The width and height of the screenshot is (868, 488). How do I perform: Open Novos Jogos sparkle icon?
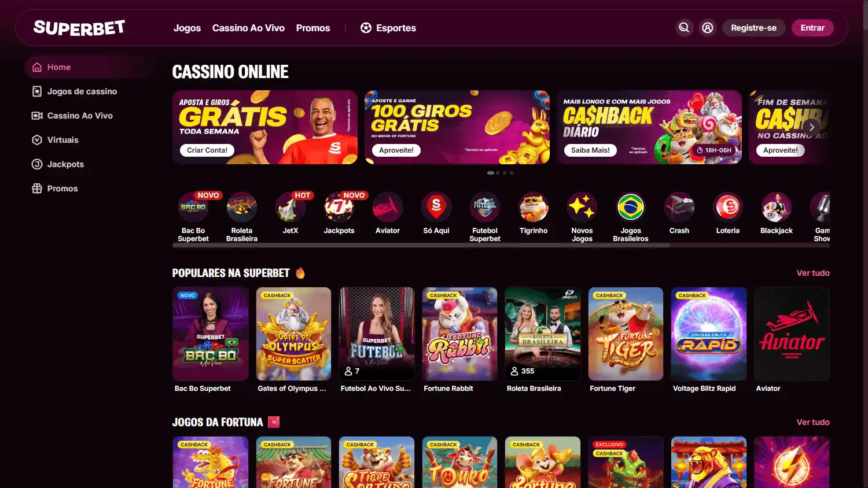tap(582, 207)
